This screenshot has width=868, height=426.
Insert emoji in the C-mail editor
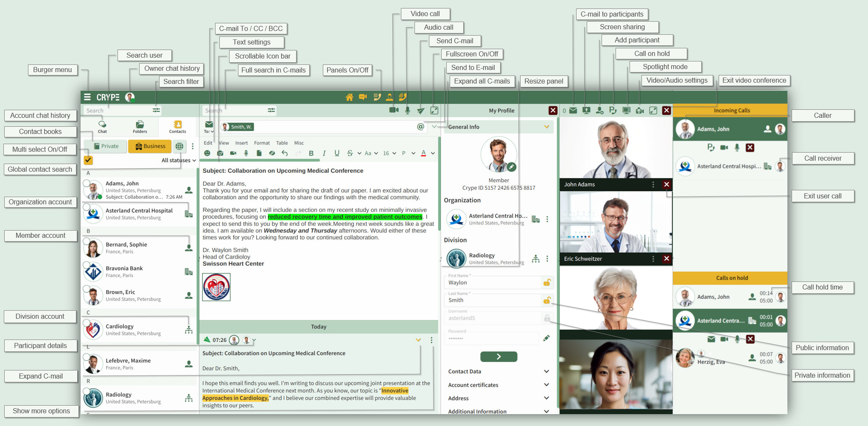(207, 153)
